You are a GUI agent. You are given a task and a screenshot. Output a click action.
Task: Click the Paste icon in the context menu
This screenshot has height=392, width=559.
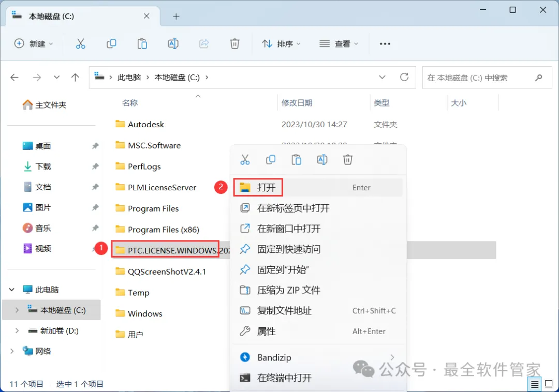tap(296, 159)
